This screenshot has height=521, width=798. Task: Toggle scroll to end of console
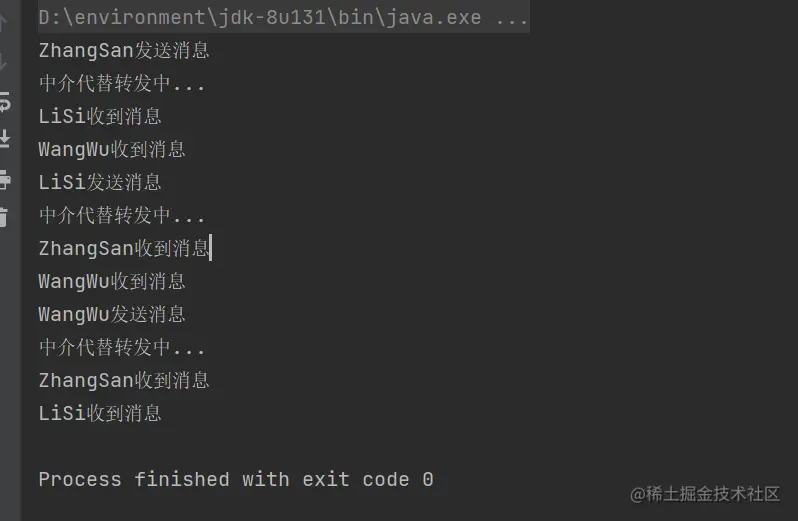tap(4, 139)
